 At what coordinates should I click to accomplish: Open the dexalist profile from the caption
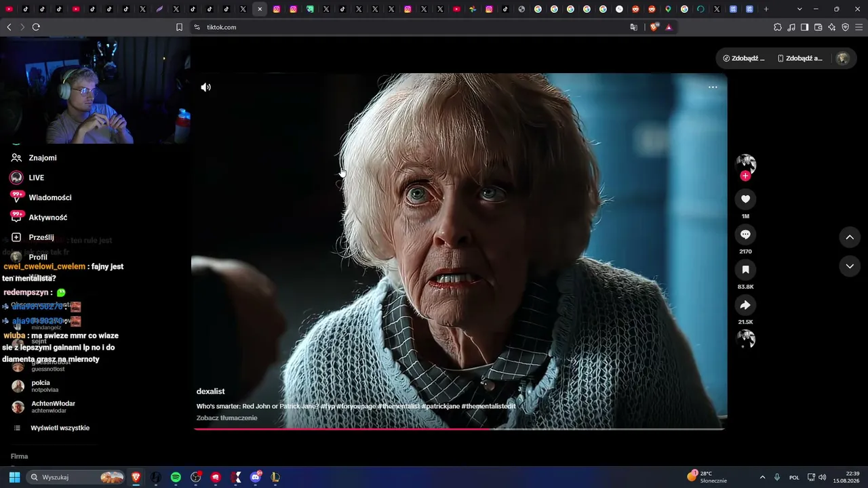tap(210, 391)
